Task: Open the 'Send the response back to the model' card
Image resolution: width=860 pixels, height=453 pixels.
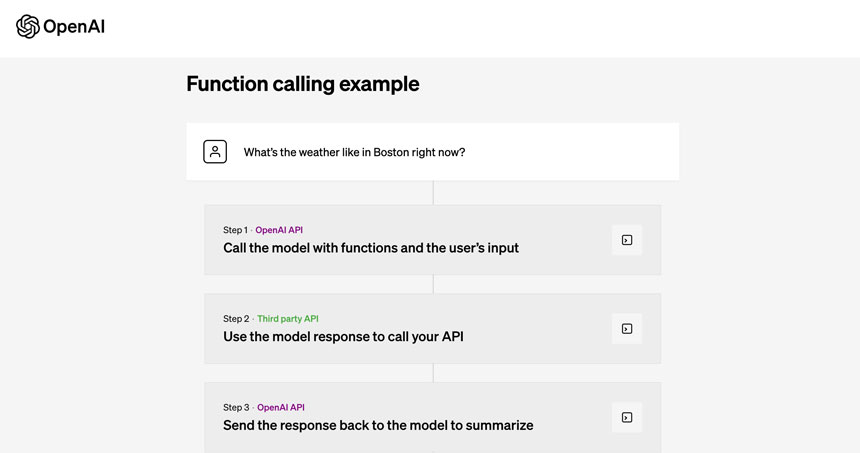Action: coord(433,417)
